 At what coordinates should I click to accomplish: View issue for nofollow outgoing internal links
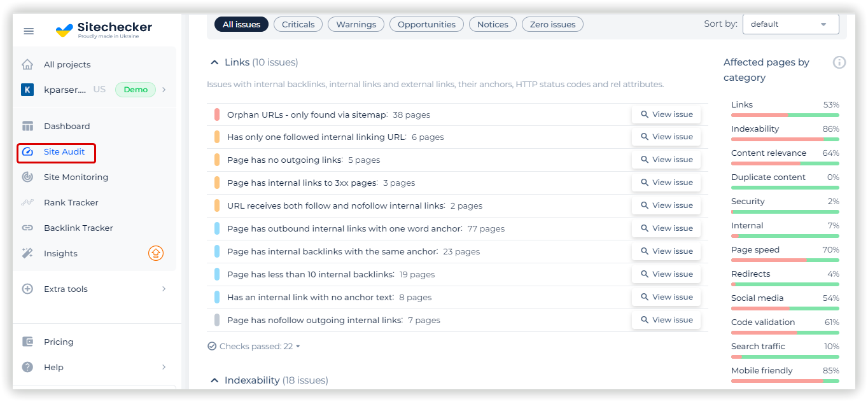666,320
